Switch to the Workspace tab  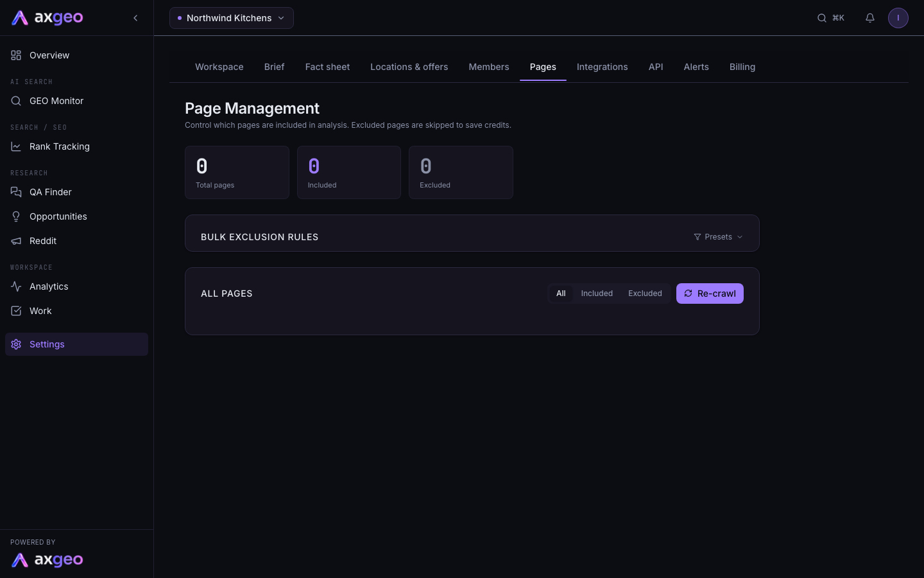pos(219,67)
